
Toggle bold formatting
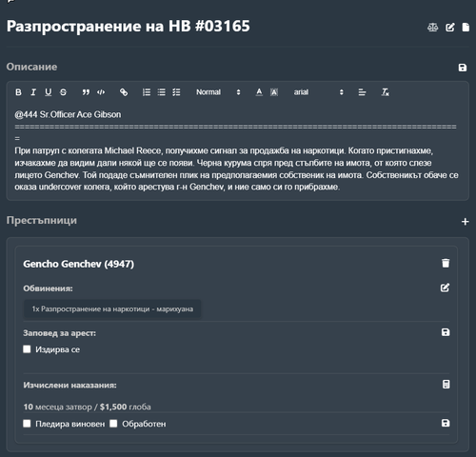point(18,92)
